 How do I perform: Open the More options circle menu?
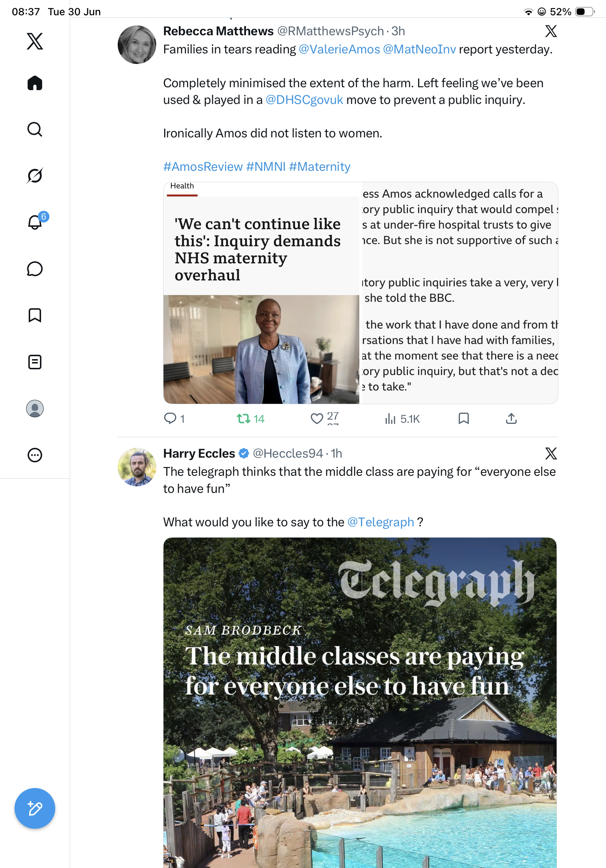tap(35, 455)
